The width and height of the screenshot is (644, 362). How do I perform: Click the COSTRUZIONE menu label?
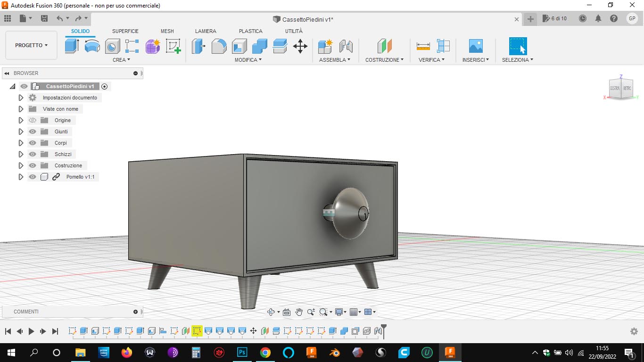coord(384,60)
